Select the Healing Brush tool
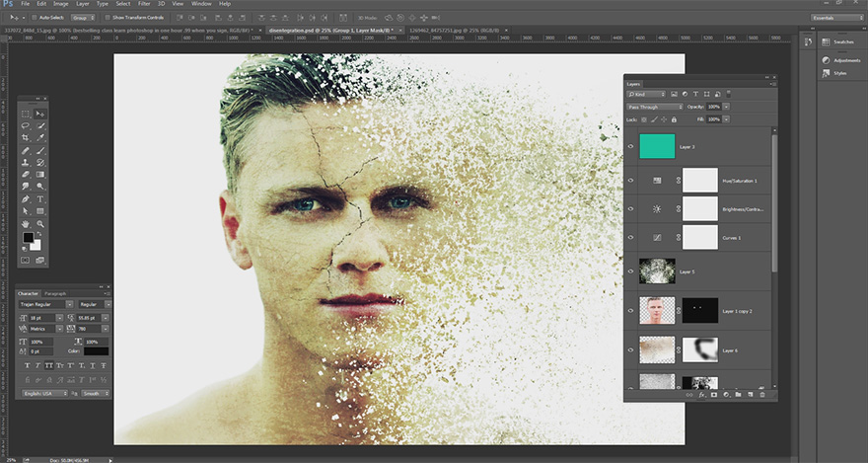Viewport: 868px width, 463px height. click(x=26, y=151)
